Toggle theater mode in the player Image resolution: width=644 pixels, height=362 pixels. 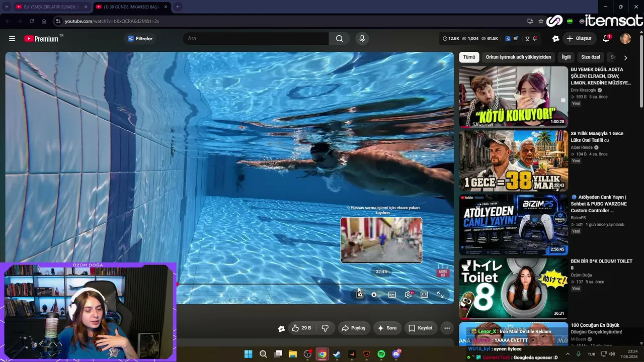click(x=424, y=295)
